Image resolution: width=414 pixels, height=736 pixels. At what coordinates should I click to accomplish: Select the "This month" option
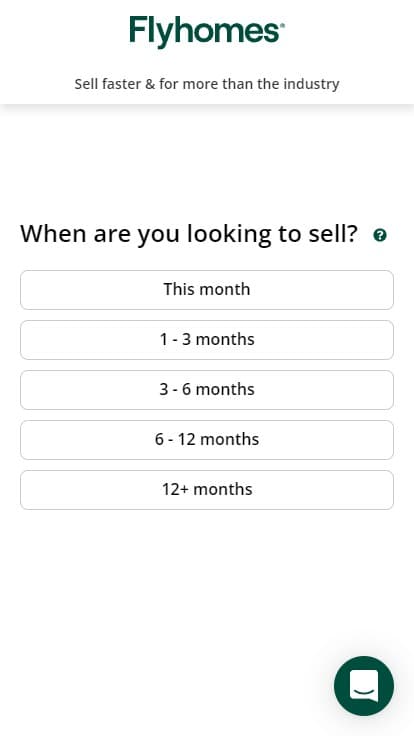(x=207, y=290)
